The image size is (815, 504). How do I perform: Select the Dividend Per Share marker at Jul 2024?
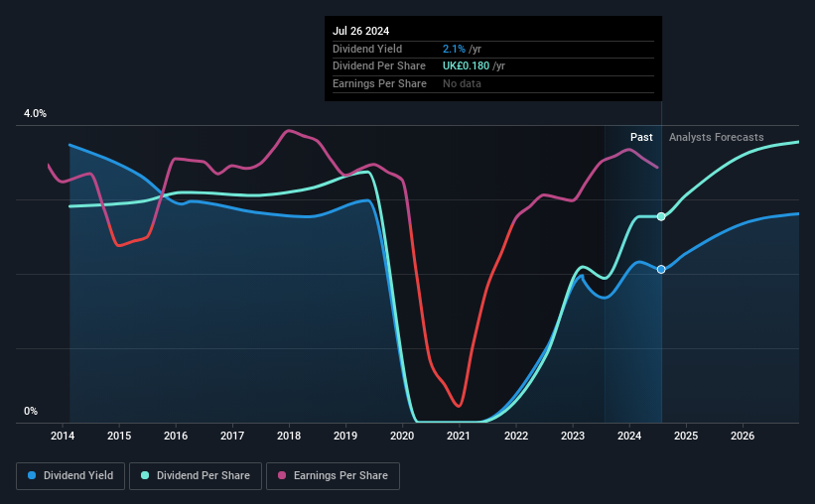point(661,216)
